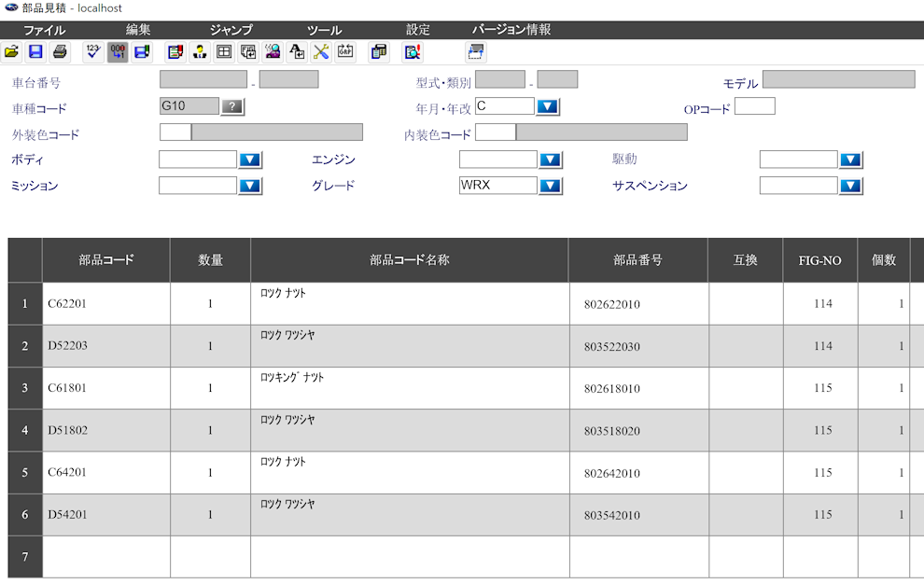Select row 3 part code C61801
924x584 pixels.
tap(105, 388)
